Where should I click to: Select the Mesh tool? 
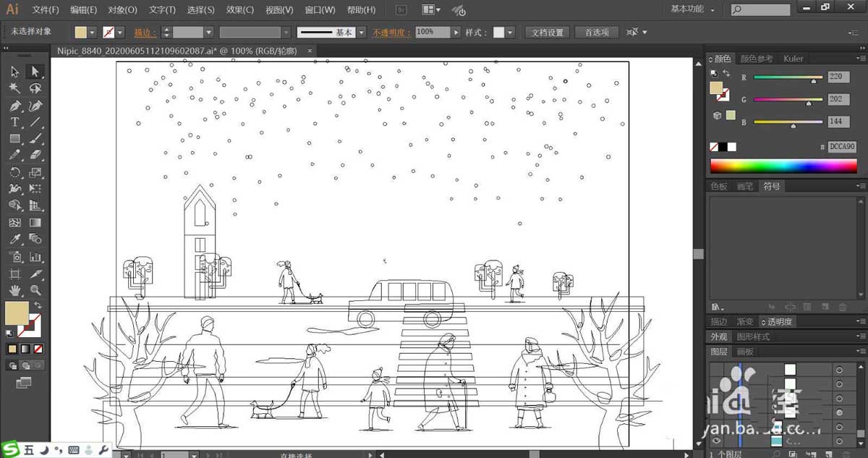14,222
